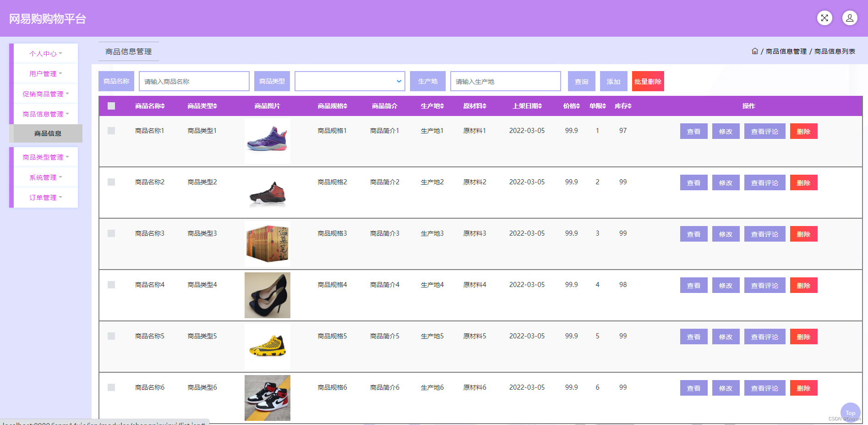Click 查看评论 for 商品名称4
The height and width of the screenshot is (425, 868).
(765, 285)
